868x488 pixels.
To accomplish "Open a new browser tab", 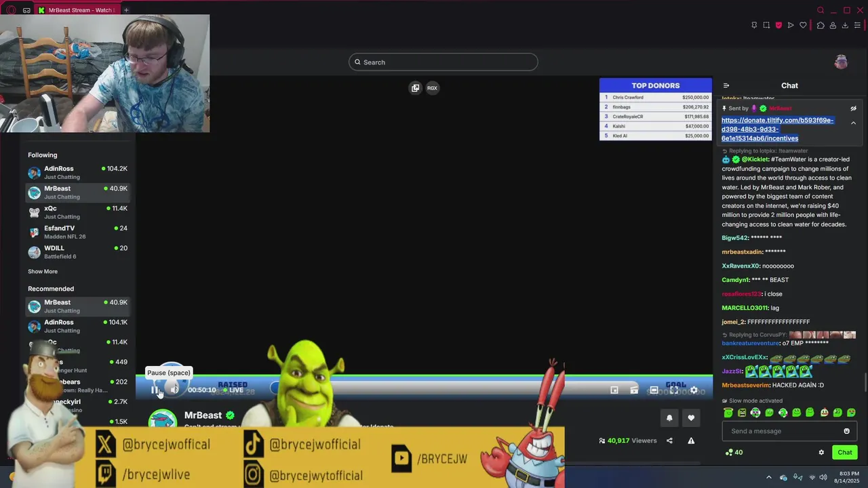I will coord(126,10).
